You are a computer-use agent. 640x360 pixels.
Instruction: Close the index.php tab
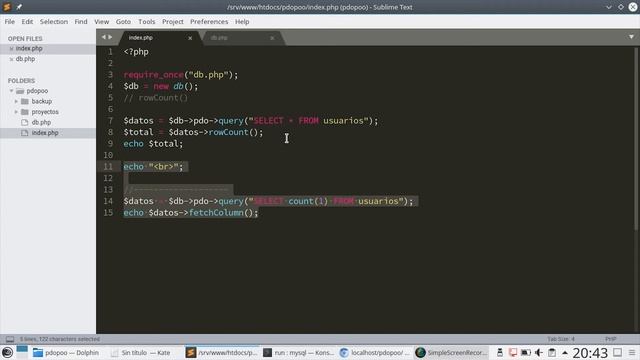[x=190, y=38]
